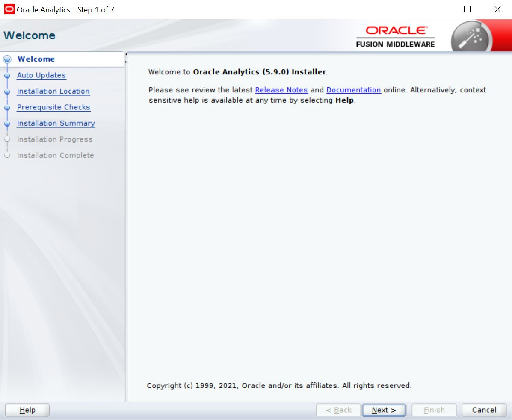The height and width of the screenshot is (420, 512).
Task: Click the Oracle Fusion Middleware logo
Action: (x=395, y=37)
